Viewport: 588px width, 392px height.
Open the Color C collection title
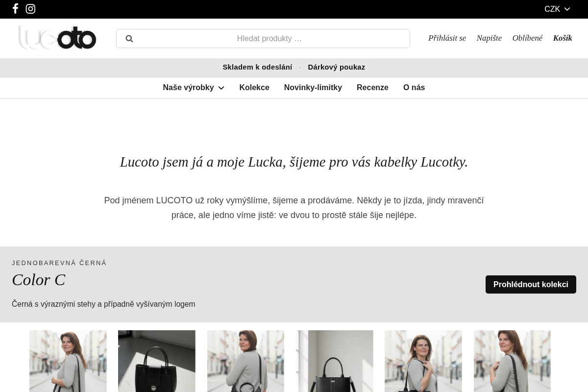pyautogui.click(x=39, y=280)
